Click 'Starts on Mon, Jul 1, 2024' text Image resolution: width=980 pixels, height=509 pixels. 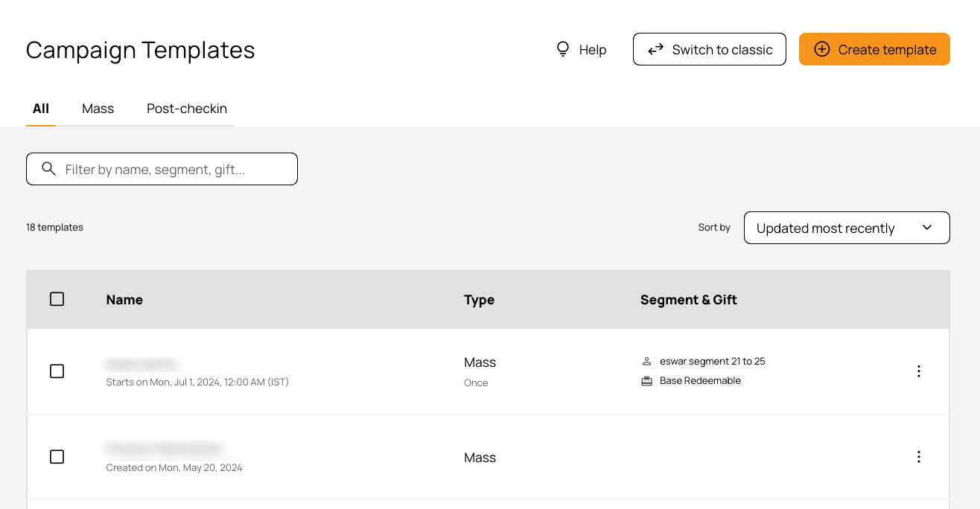197,382
